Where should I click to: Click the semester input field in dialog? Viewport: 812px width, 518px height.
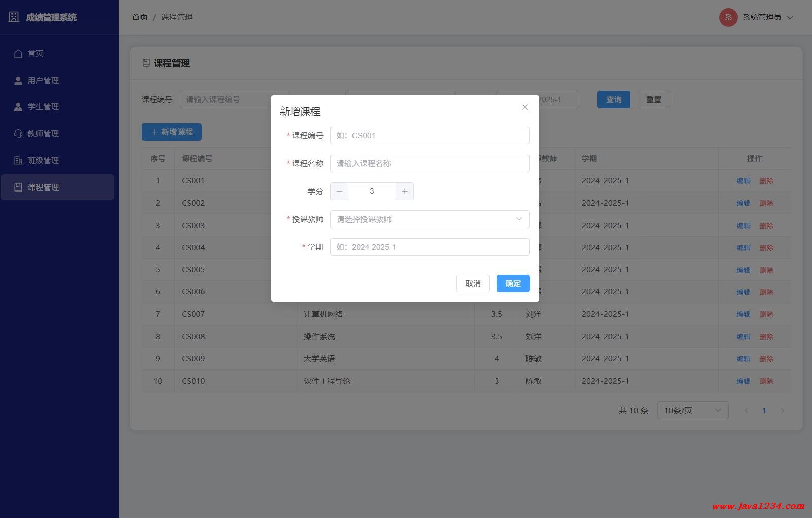(430, 247)
